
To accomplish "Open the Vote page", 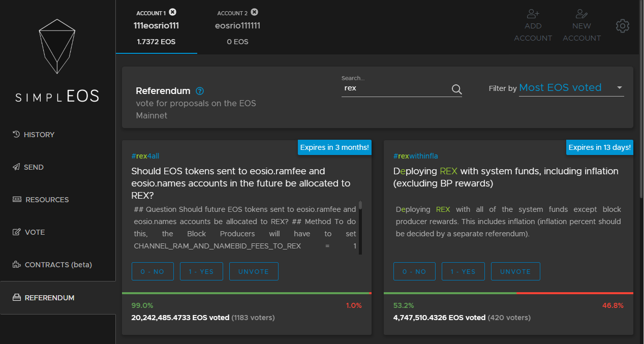I will (58, 232).
